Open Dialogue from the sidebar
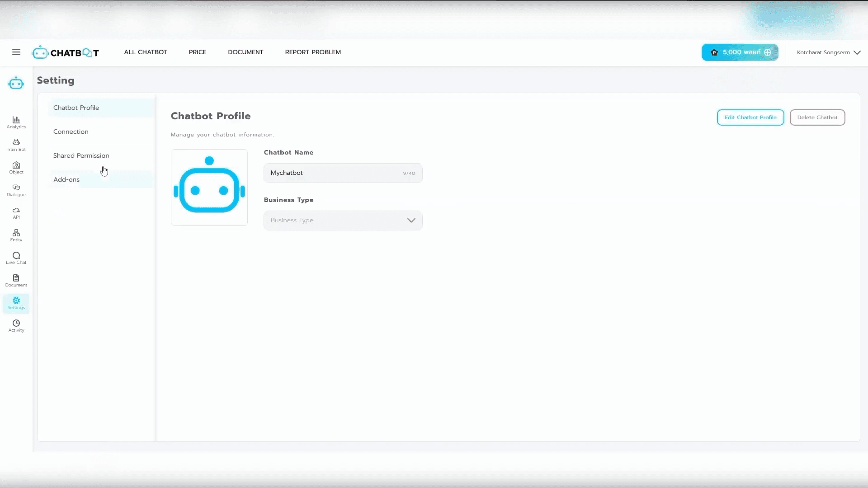Viewport: 868px width, 488px height. (16, 190)
